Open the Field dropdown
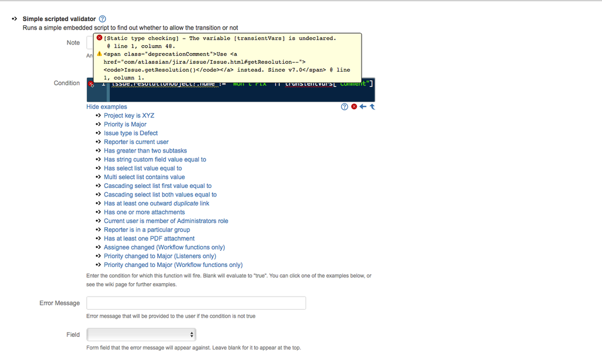Screen dimensions: 602x364 tap(141, 334)
